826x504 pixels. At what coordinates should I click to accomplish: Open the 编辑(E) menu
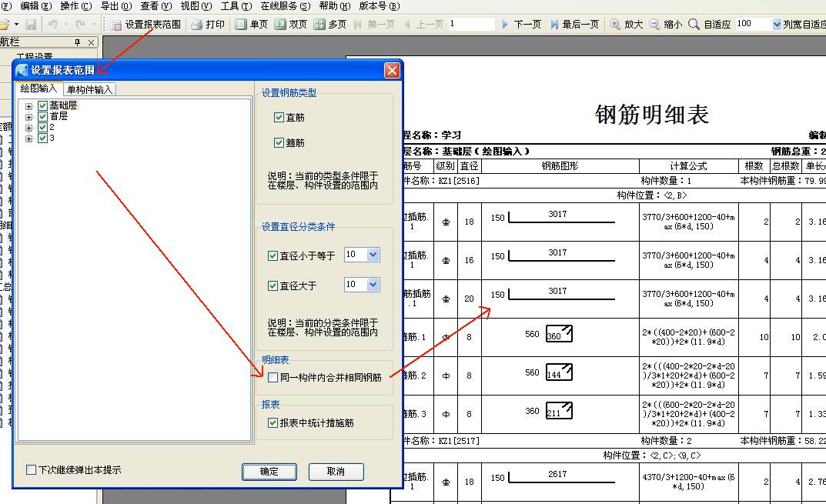pyautogui.click(x=35, y=6)
